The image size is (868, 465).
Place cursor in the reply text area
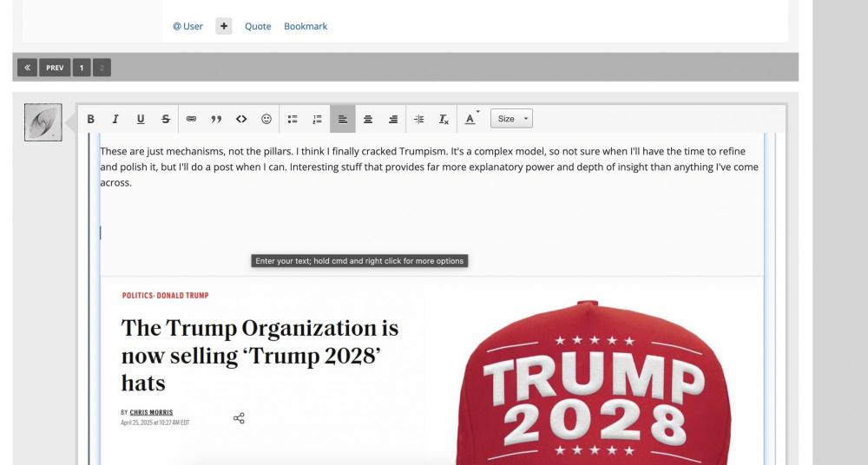431,233
